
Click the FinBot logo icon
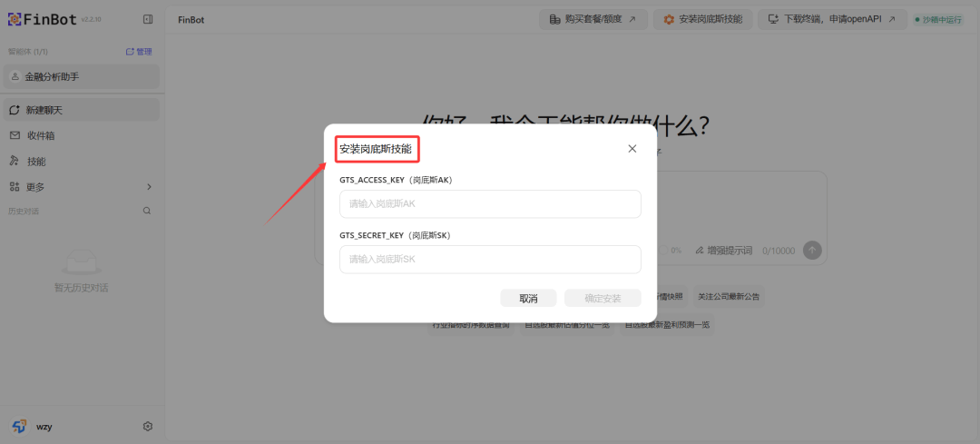[15, 19]
